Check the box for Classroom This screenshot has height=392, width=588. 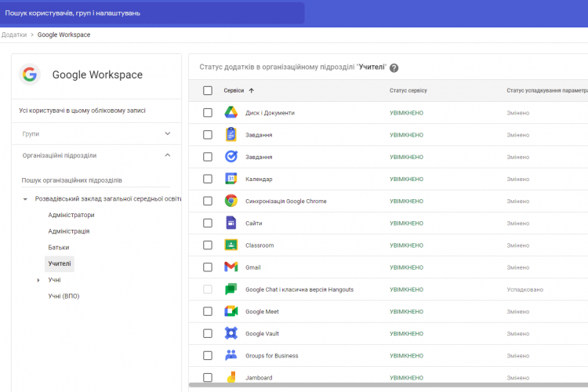click(x=208, y=245)
